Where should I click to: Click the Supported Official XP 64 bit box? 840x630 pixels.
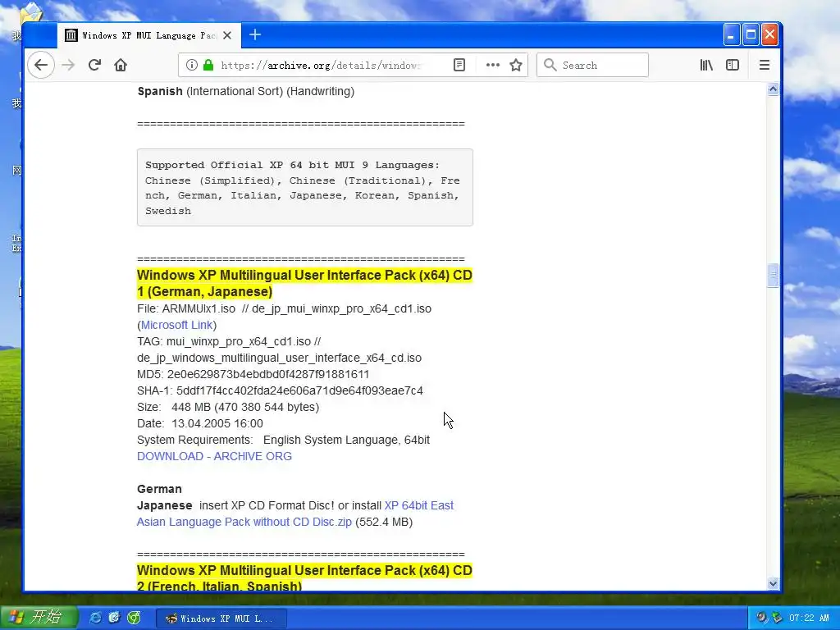(x=305, y=188)
